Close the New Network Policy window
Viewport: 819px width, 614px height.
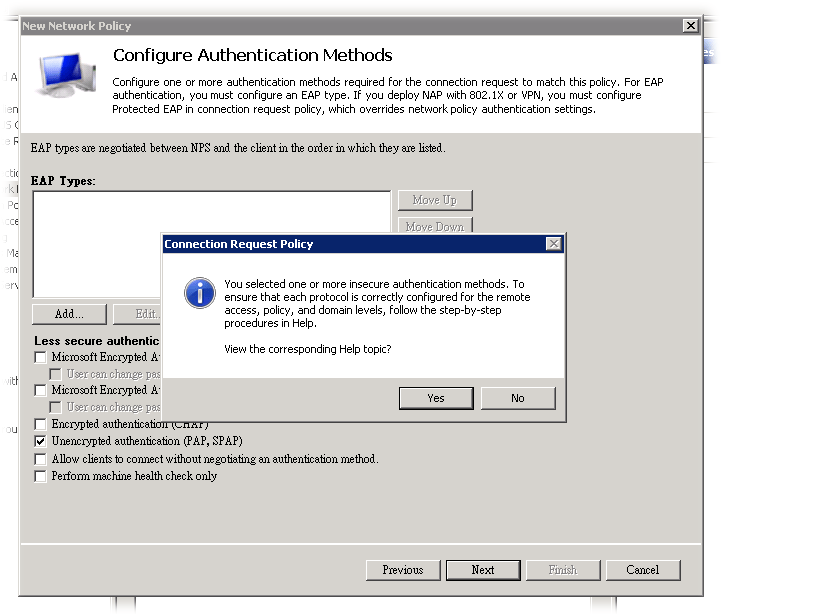click(x=689, y=25)
